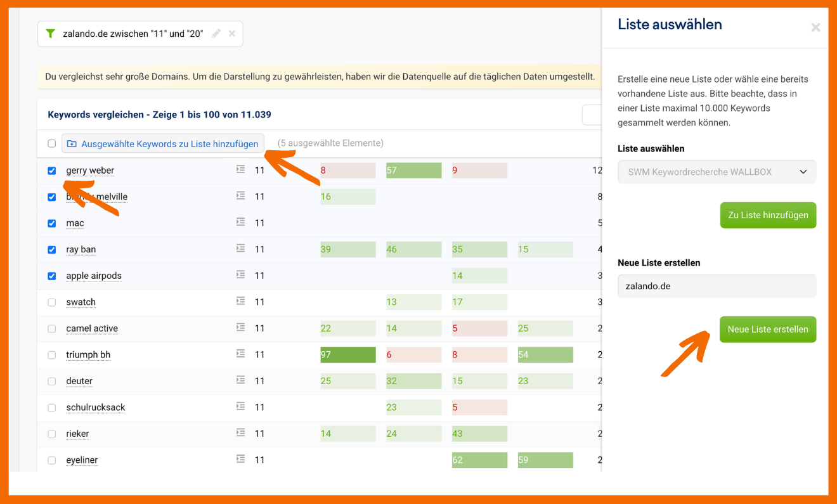Click Ausgewählte Keywords zu Liste hinzufügen
Screen dimensions: 837x504
click(x=163, y=144)
